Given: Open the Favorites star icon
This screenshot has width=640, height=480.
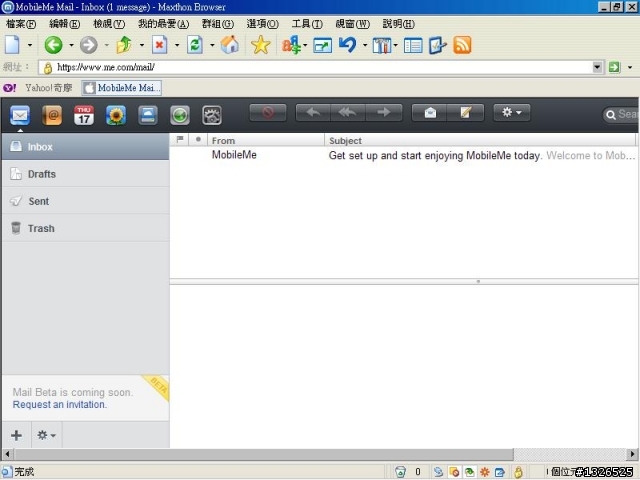Looking at the screenshot, I should 260,45.
